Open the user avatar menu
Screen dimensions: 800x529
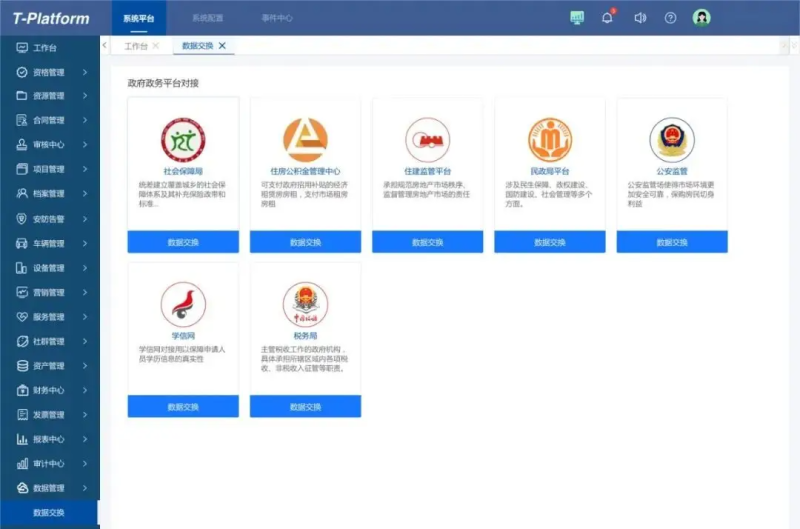pos(702,18)
